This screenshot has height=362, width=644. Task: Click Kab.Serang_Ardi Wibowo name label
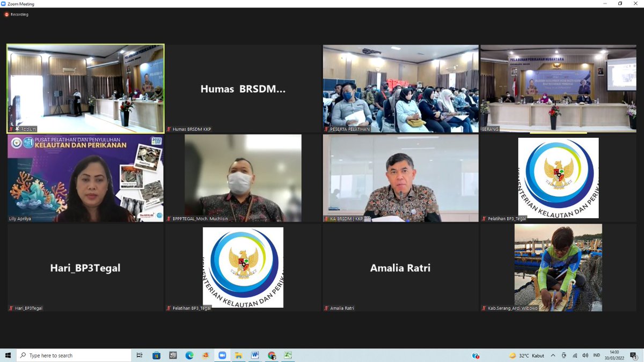(512, 308)
